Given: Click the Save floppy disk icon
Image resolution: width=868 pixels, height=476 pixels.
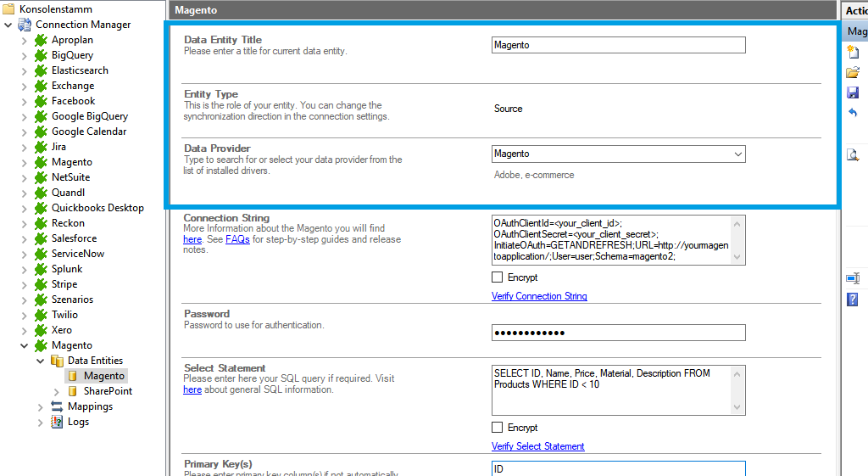Looking at the screenshot, I should tap(853, 92).
